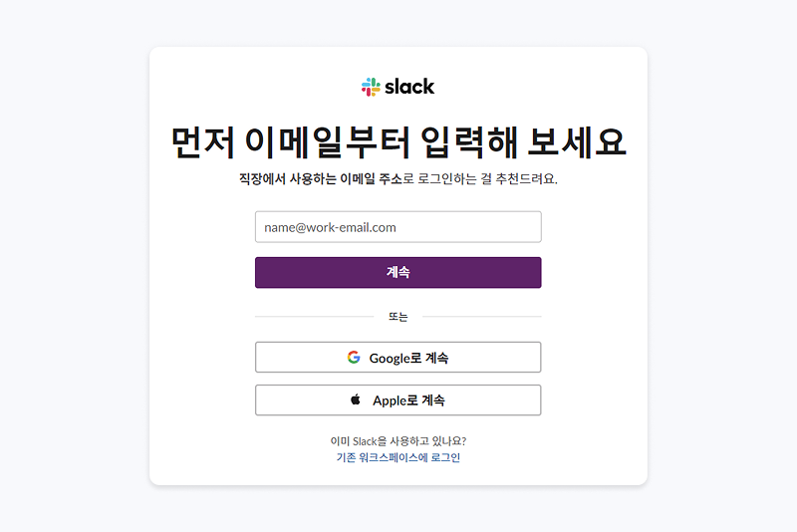
Task: Choose the Apple로 계속 button
Action: click(x=398, y=400)
